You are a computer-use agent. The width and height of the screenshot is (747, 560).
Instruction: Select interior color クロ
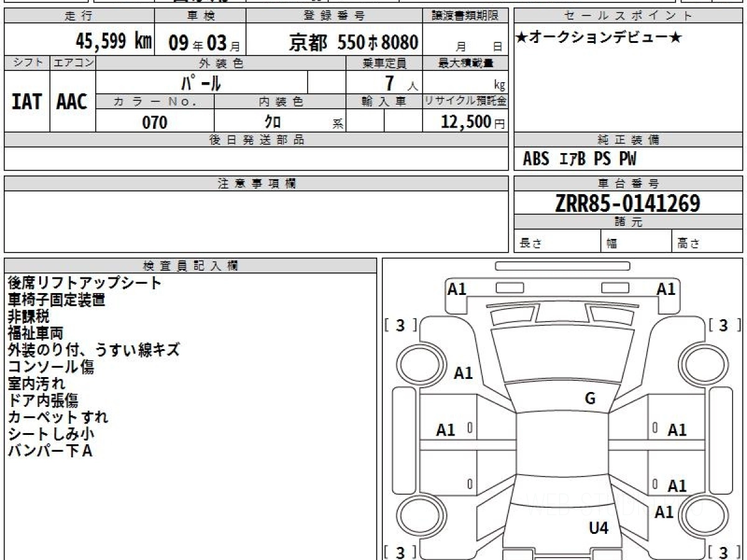click(x=273, y=123)
